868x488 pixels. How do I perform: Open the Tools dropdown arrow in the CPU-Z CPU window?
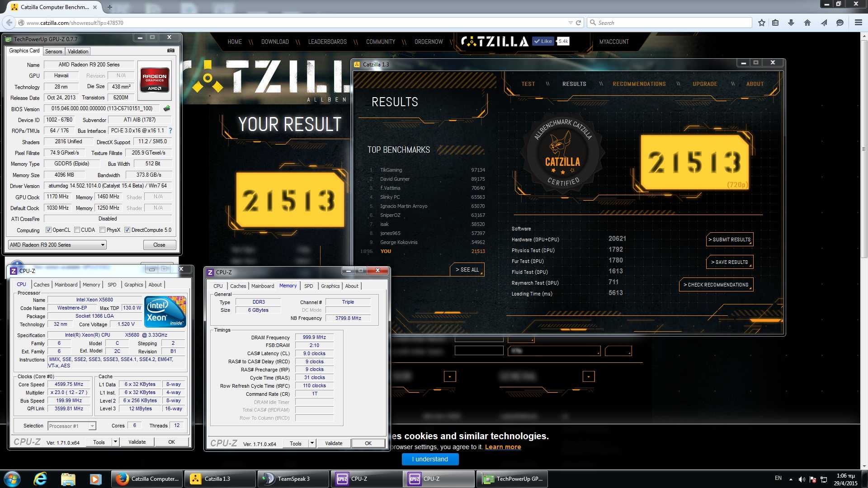point(115,442)
